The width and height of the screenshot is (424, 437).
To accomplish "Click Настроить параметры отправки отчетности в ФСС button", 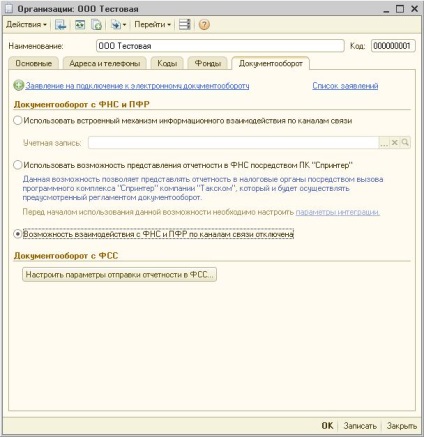I will (119, 275).
